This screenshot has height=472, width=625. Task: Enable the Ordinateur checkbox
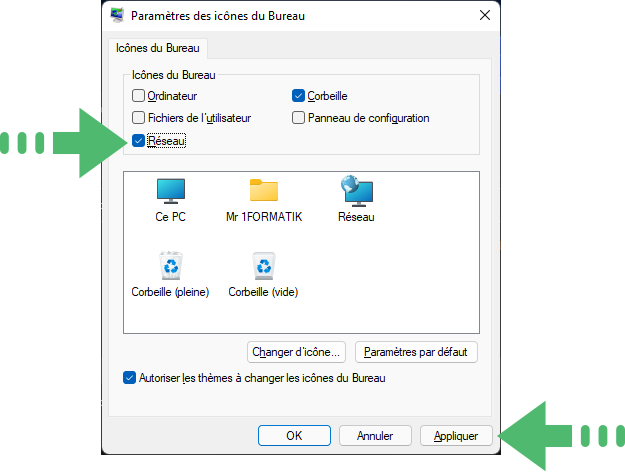(138, 96)
